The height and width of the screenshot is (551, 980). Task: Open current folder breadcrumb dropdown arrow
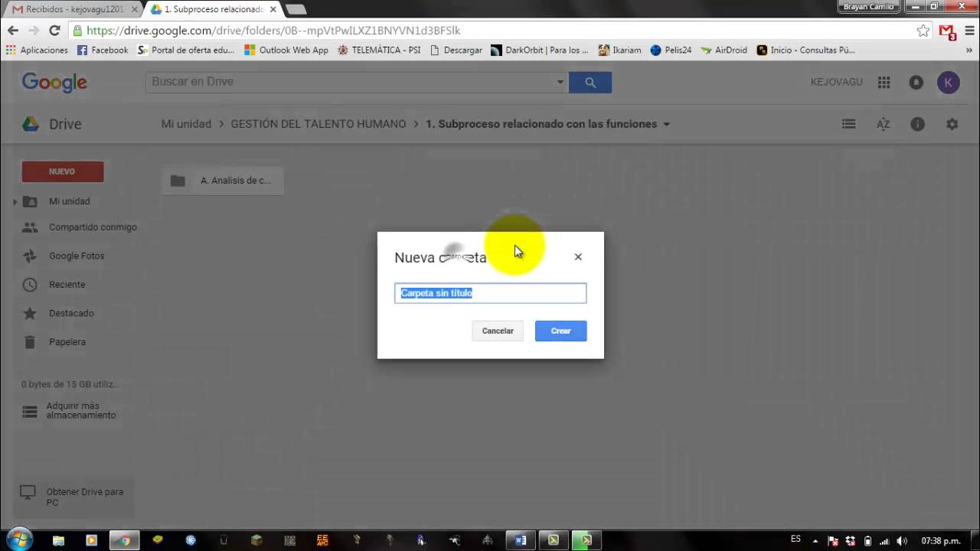[x=666, y=124]
